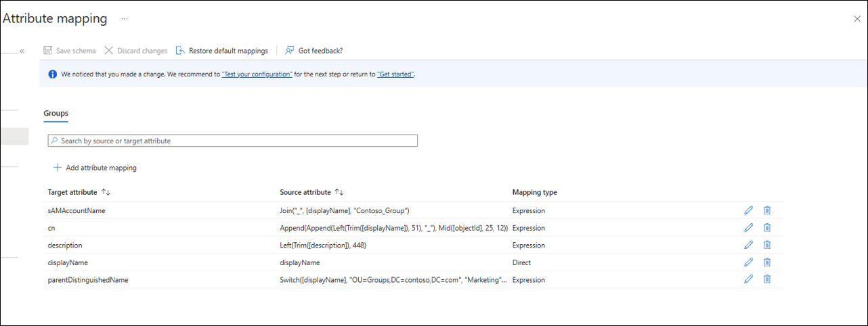
Task: Click Discard changes in toolbar
Action: click(x=136, y=51)
